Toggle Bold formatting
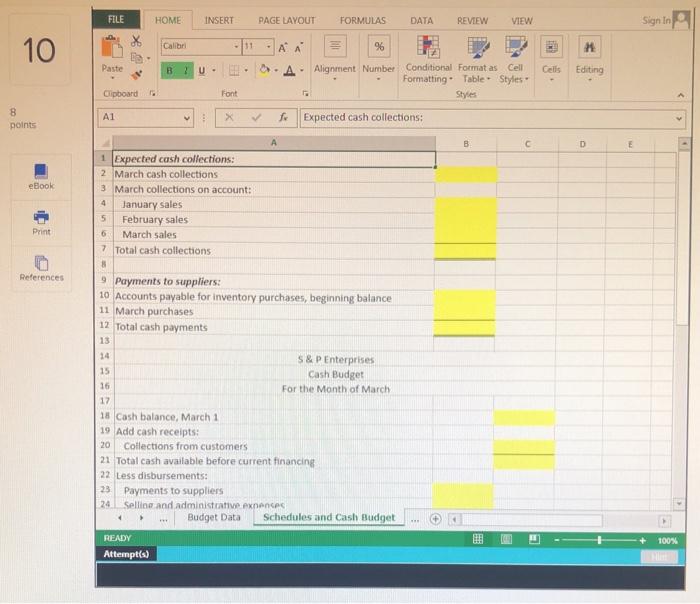This screenshot has height=604, width=700. (169, 71)
